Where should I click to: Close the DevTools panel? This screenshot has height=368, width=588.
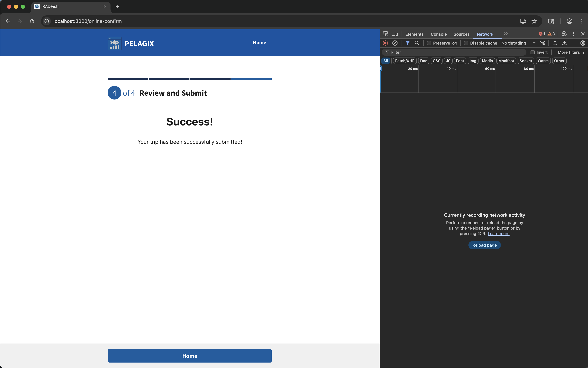(583, 34)
